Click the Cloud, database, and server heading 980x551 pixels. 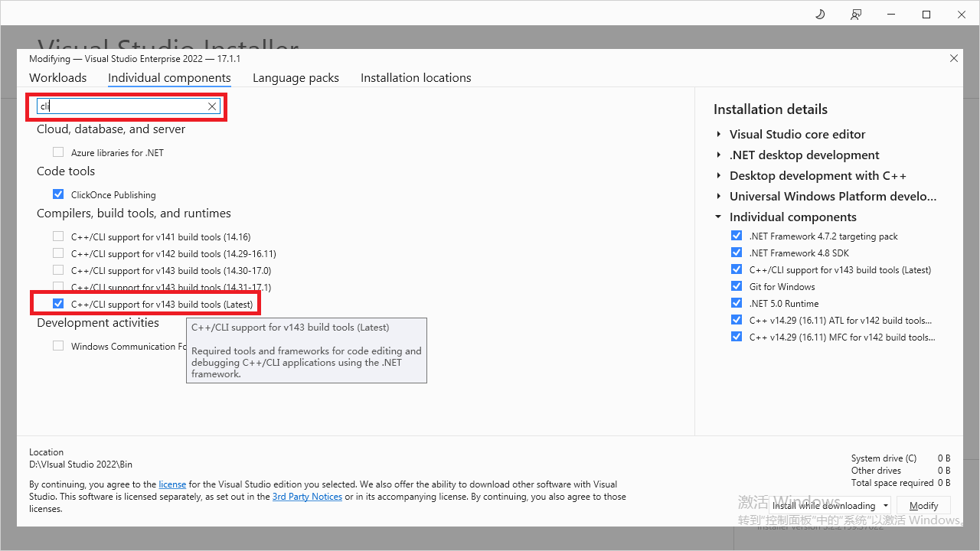coord(111,129)
